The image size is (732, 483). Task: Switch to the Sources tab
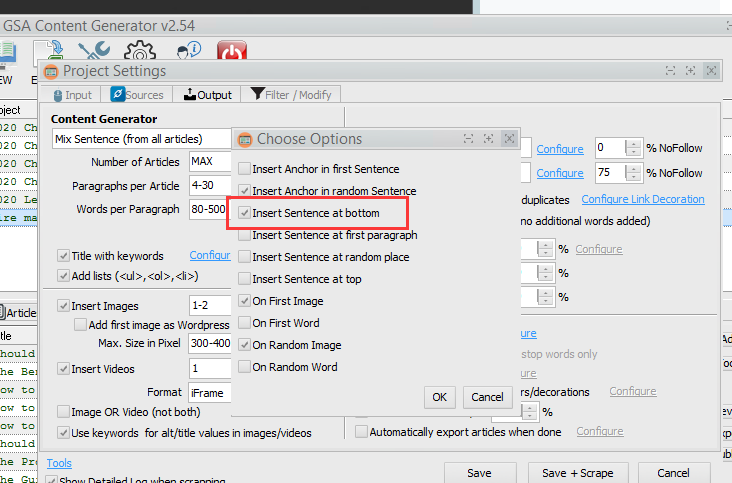[138, 95]
